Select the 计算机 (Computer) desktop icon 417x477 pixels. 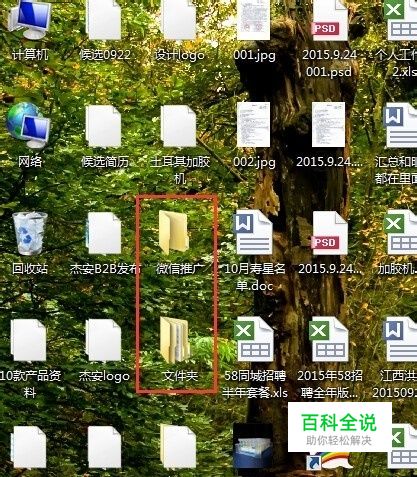[30, 19]
